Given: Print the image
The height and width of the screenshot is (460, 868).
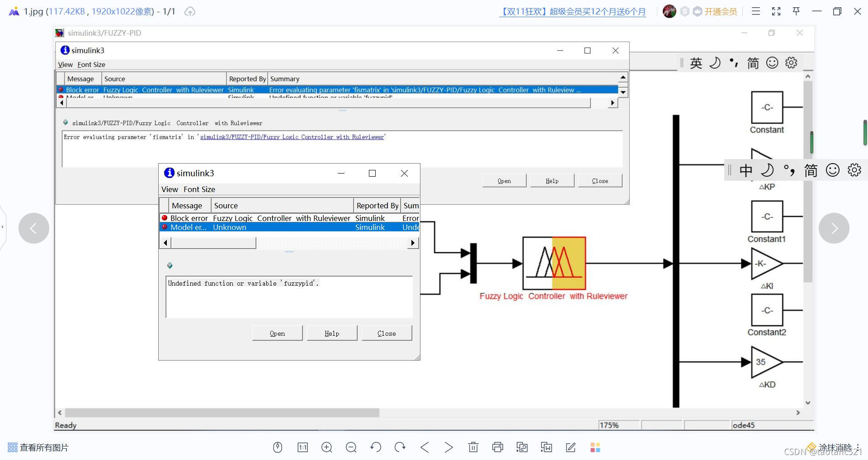Looking at the screenshot, I should (498, 447).
